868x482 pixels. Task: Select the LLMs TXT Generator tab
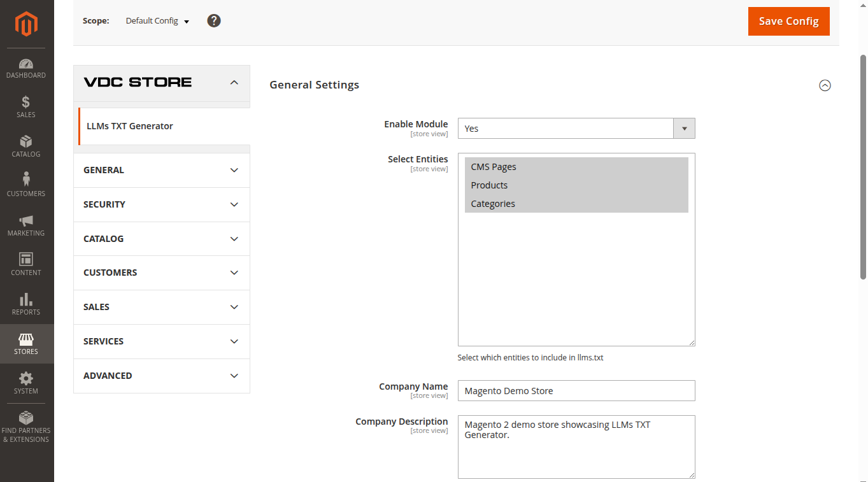click(130, 126)
